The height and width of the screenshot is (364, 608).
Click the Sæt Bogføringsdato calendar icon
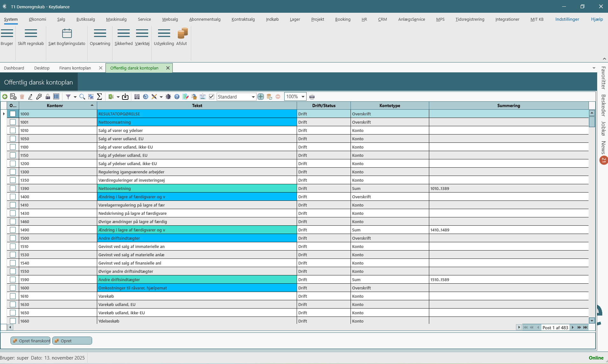tap(67, 33)
